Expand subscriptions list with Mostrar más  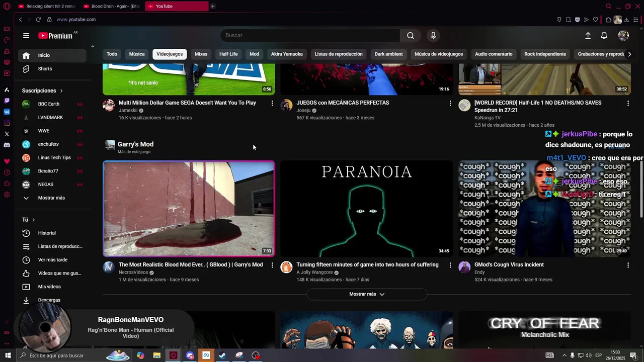click(x=51, y=198)
